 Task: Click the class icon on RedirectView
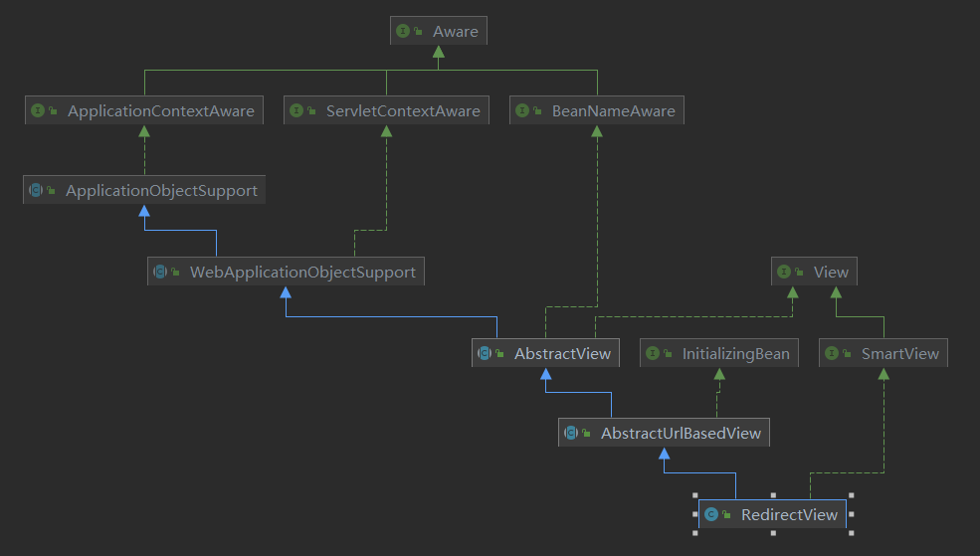click(x=711, y=514)
